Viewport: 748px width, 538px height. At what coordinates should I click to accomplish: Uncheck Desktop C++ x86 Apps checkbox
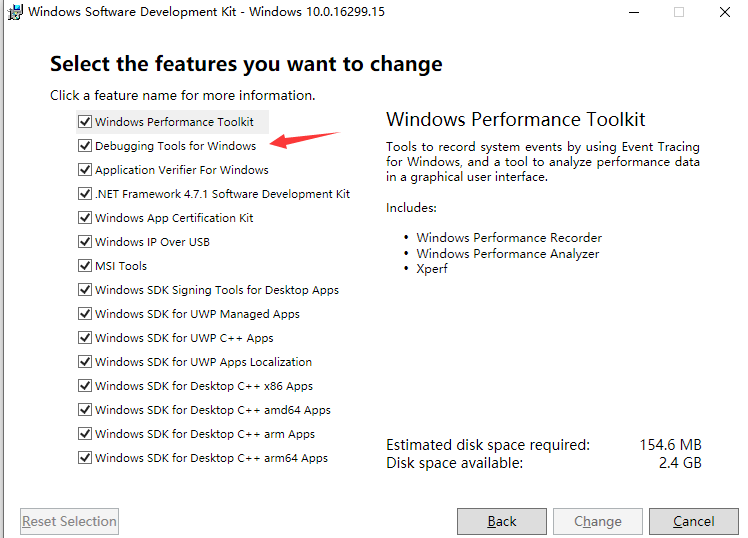pos(85,385)
